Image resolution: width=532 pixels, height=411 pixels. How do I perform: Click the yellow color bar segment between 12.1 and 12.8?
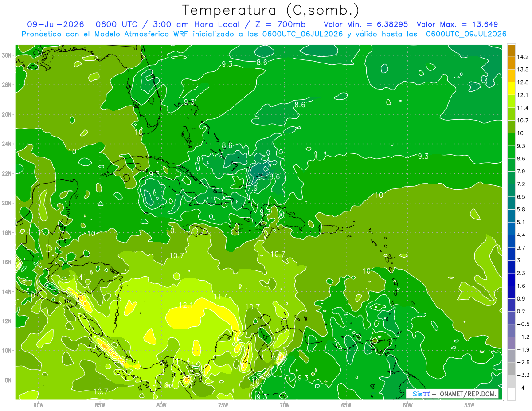(x=511, y=88)
